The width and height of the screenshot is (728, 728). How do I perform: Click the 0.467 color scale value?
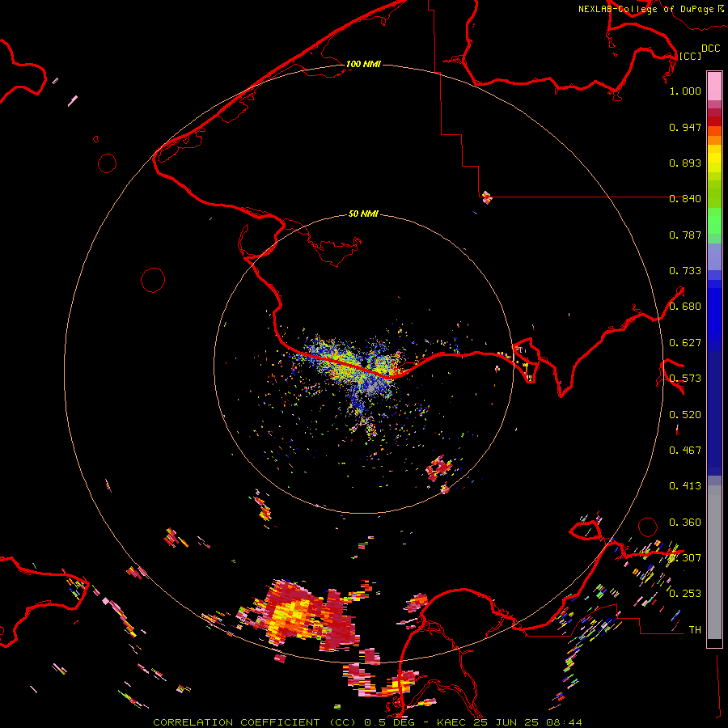pyautogui.click(x=685, y=451)
